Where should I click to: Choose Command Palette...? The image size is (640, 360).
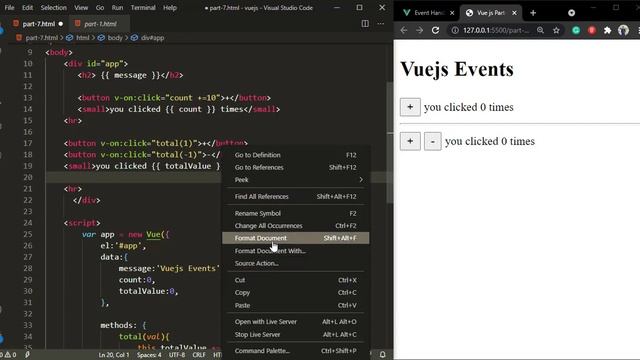(296, 351)
